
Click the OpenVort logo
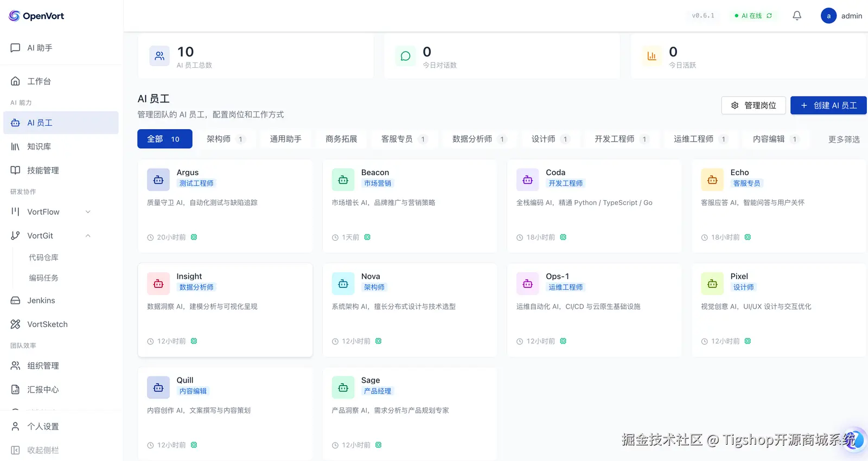[36, 16]
